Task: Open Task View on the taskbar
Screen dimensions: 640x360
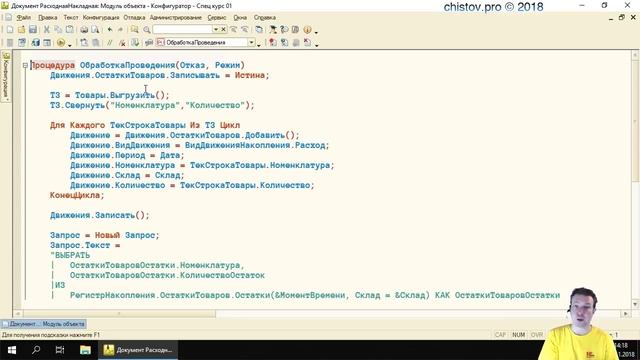Action: coord(60,350)
